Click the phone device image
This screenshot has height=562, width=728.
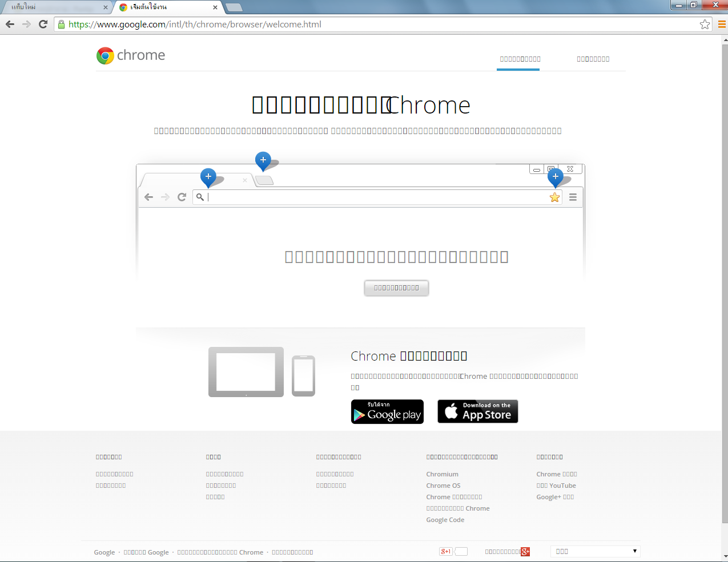pyautogui.click(x=303, y=375)
